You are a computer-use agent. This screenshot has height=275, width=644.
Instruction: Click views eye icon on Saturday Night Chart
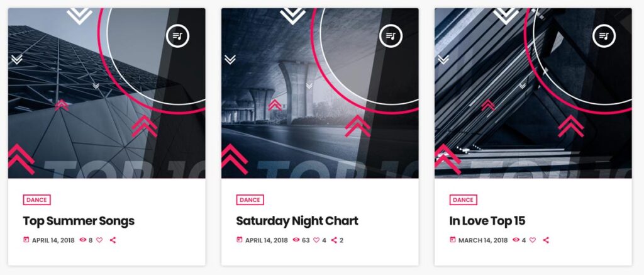(x=296, y=240)
